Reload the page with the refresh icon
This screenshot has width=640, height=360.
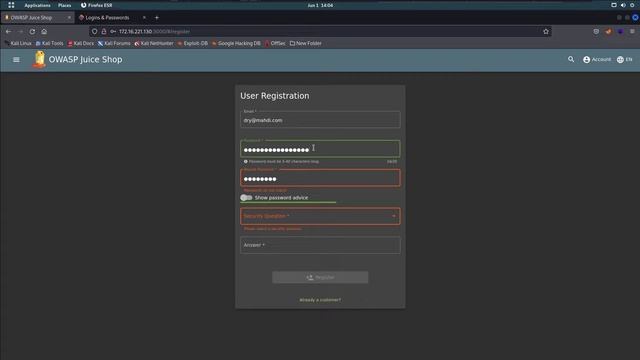pos(32,31)
